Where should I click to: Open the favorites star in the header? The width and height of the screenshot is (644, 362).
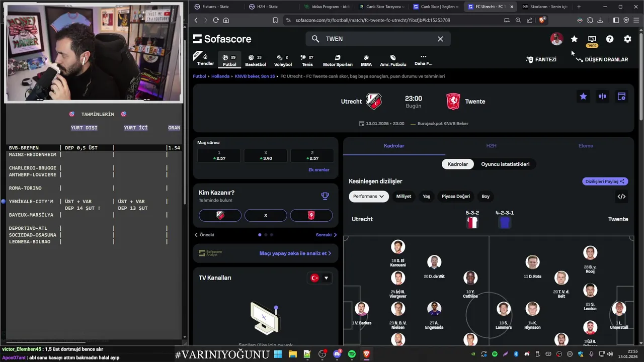574,39
